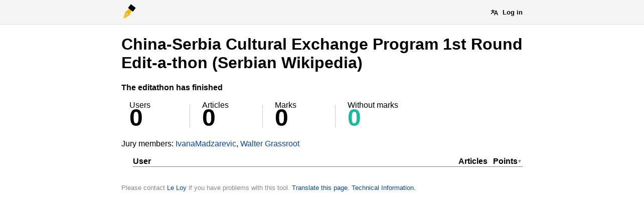Open jury member Walter Grassroot's profile
The image size is (644, 198).
click(270, 144)
